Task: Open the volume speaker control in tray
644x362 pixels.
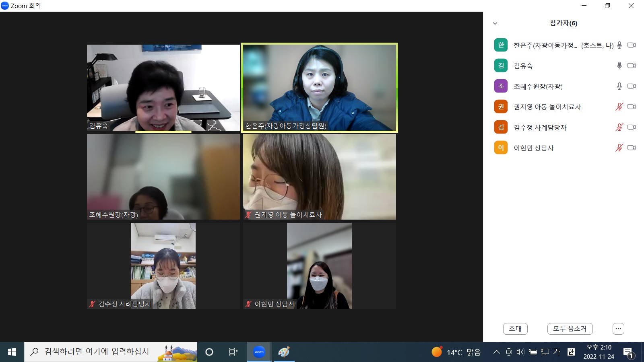Action: pyautogui.click(x=520, y=352)
